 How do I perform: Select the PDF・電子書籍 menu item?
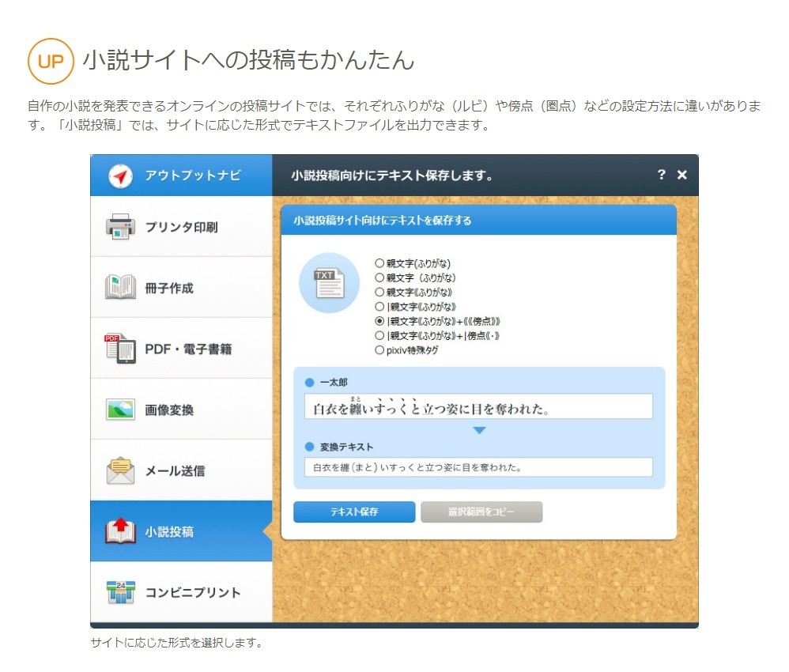(181, 349)
